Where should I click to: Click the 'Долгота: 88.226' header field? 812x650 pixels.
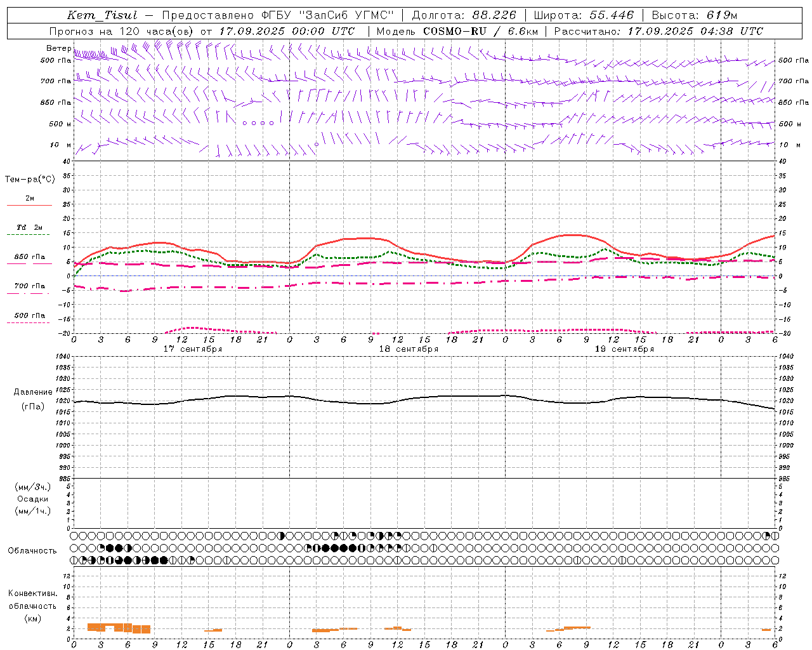(x=464, y=15)
